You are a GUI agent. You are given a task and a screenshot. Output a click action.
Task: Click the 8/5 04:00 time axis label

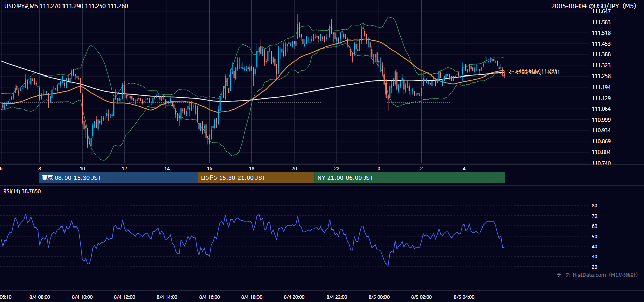click(464, 297)
